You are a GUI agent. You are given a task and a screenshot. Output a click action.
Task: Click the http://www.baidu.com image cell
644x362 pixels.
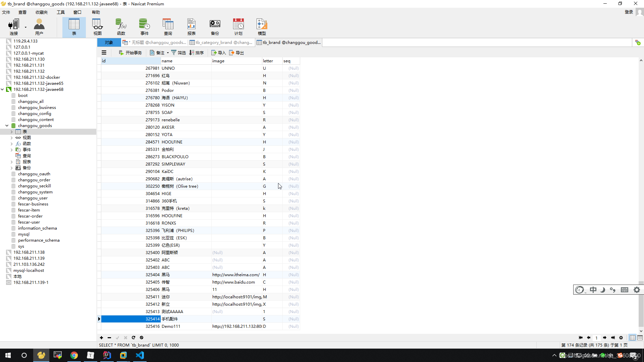point(236,282)
